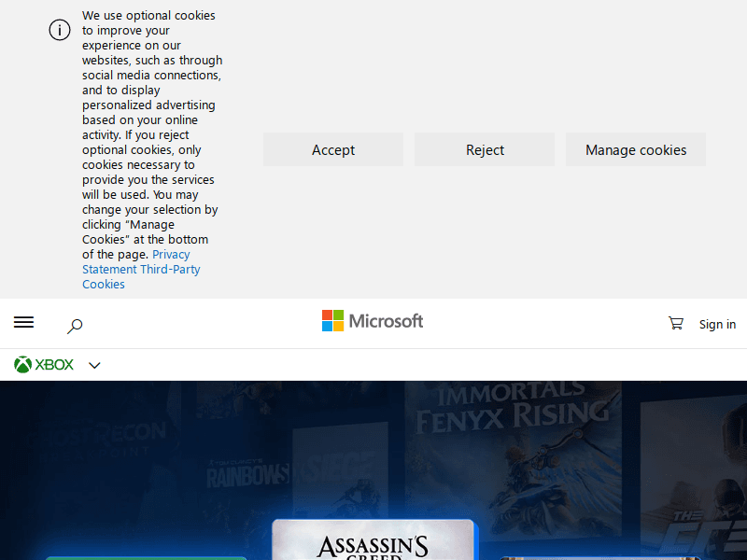Click the teal card left of Assassin's Creed
The width and height of the screenshot is (747, 560).
pyautogui.click(x=147, y=557)
